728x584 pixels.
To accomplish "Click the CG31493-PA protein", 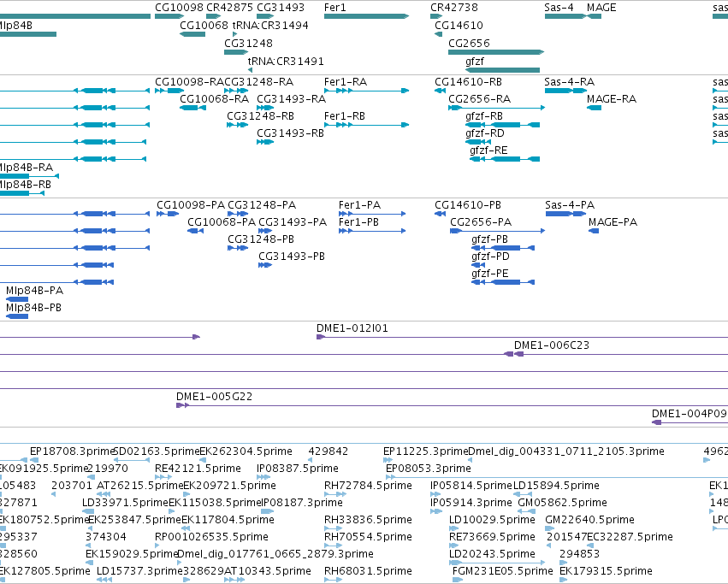I will coord(265,231).
